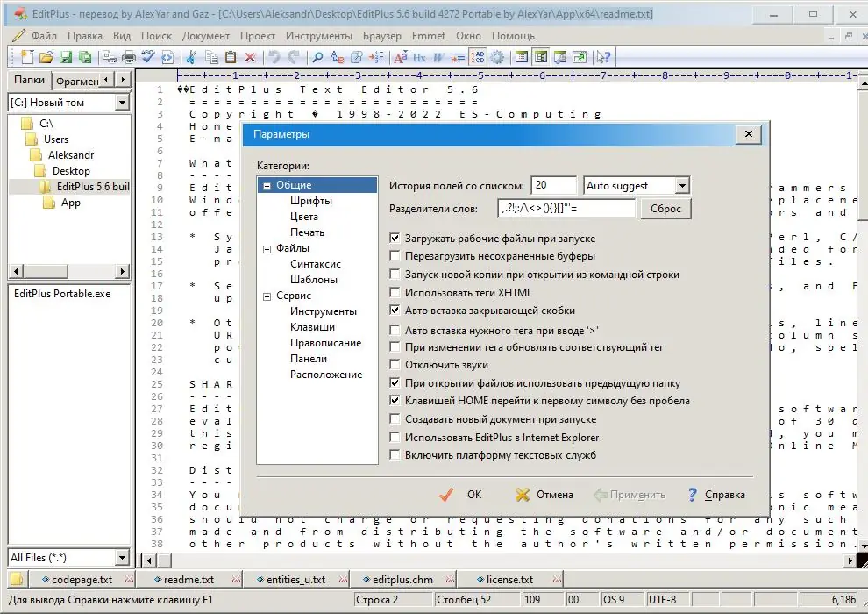Toggle the auto indent toolbar icon
The height and width of the screenshot is (614, 868).
(458, 57)
